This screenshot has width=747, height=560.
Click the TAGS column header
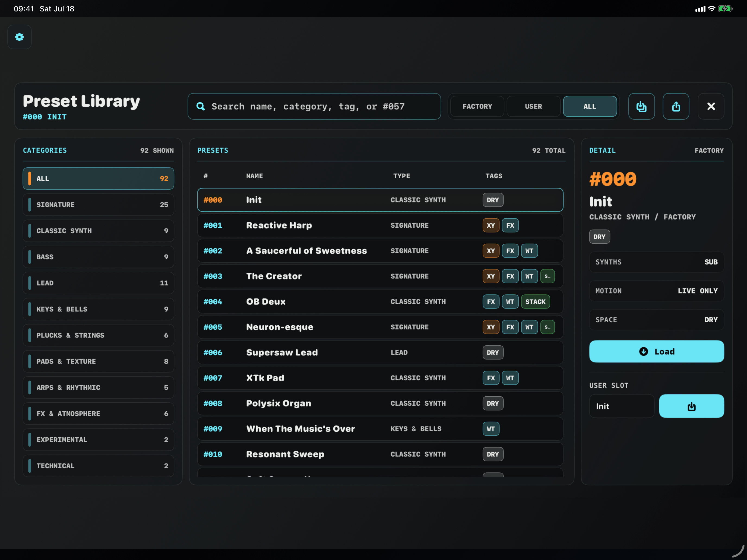pos(494,176)
